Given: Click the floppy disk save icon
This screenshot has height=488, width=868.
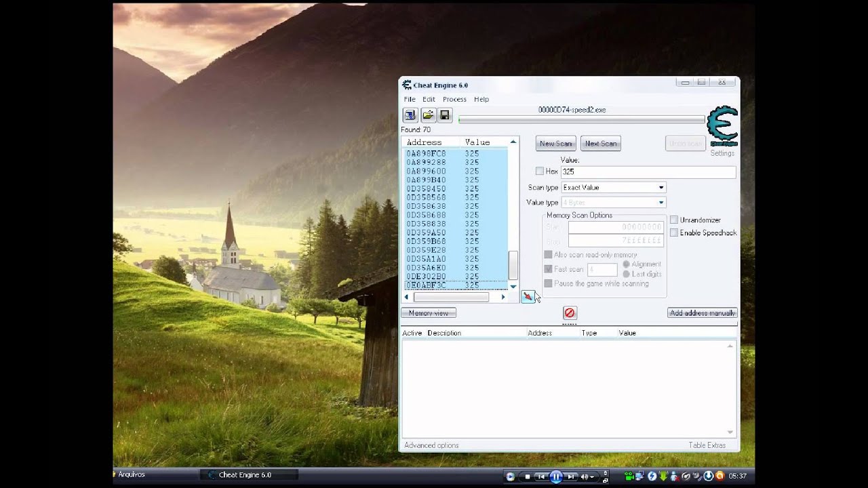Looking at the screenshot, I should [445, 115].
